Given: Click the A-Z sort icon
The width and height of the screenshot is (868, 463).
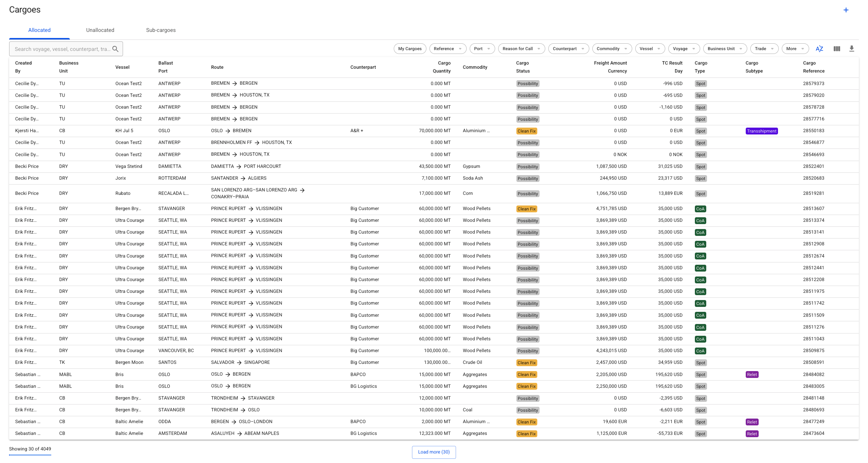Looking at the screenshot, I should click(x=819, y=49).
